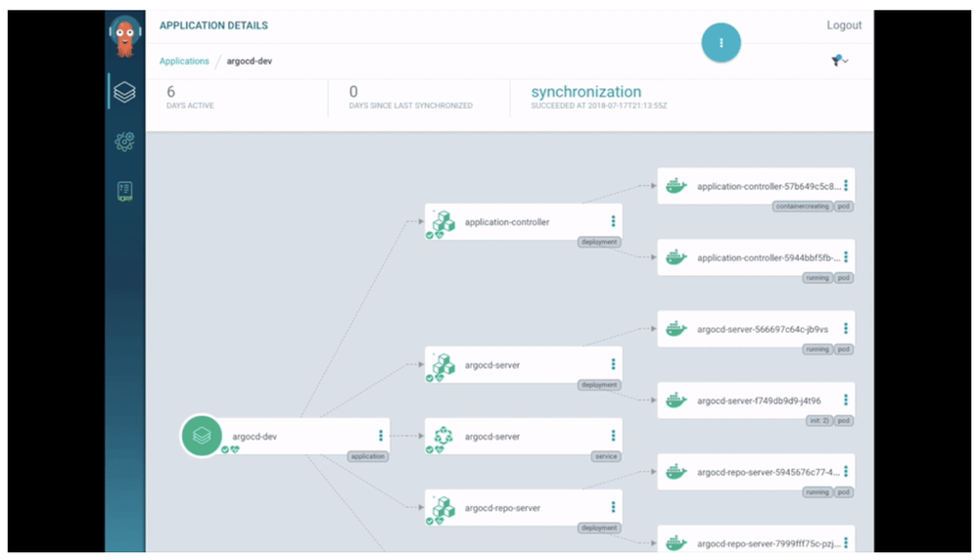Click the argocd-server service icon

(x=443, y=436)
